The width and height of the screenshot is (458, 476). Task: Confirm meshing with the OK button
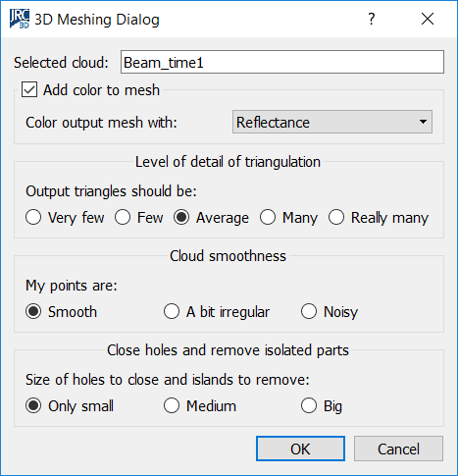pos(300,449)
